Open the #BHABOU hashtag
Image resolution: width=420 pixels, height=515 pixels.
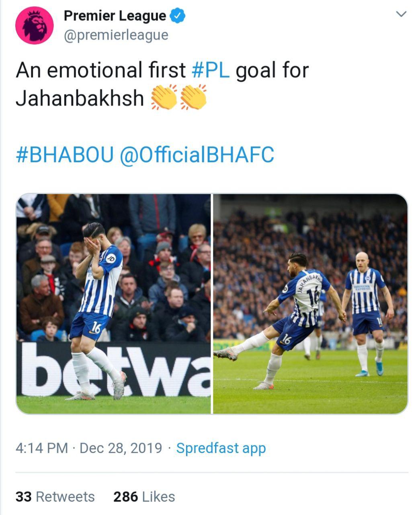[x=65, y=155]
